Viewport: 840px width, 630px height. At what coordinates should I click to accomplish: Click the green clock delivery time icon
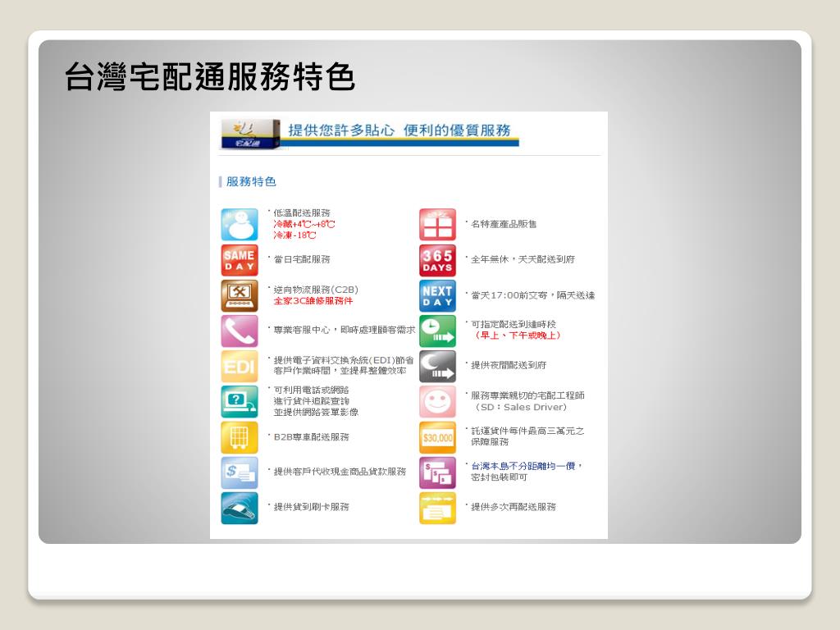(438, 331)
